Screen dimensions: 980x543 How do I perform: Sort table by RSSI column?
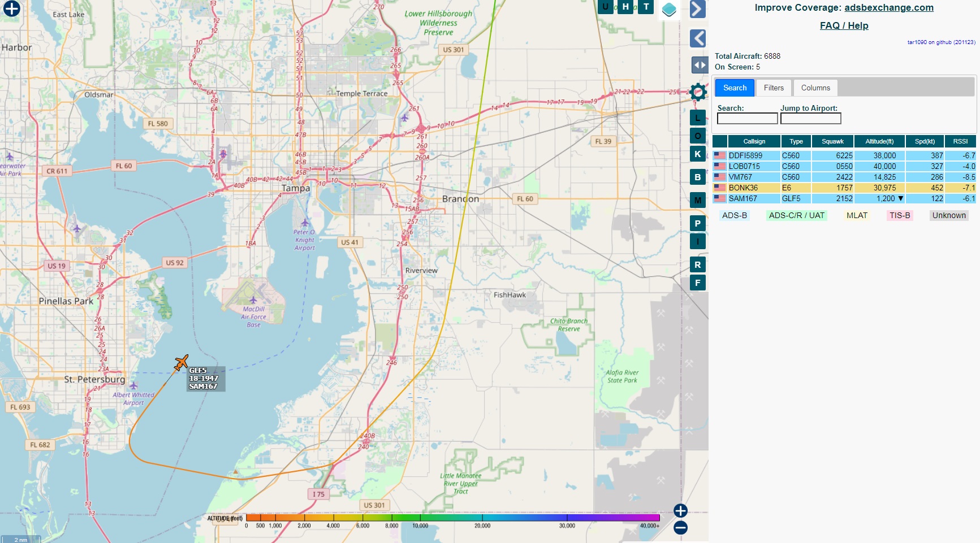[960, 141]
